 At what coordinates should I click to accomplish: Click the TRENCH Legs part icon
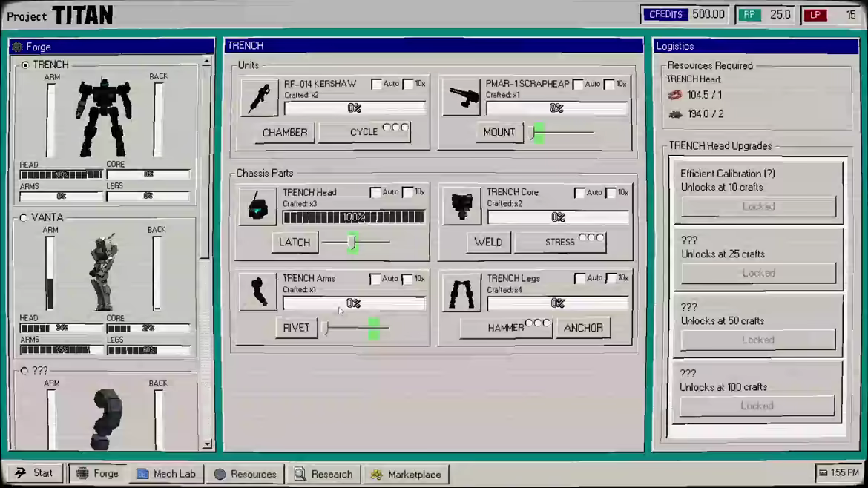tap(461, 291)
